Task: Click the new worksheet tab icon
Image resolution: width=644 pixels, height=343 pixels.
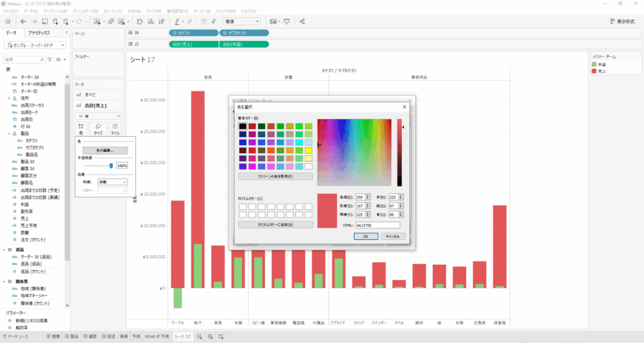Action: (200, 337)
